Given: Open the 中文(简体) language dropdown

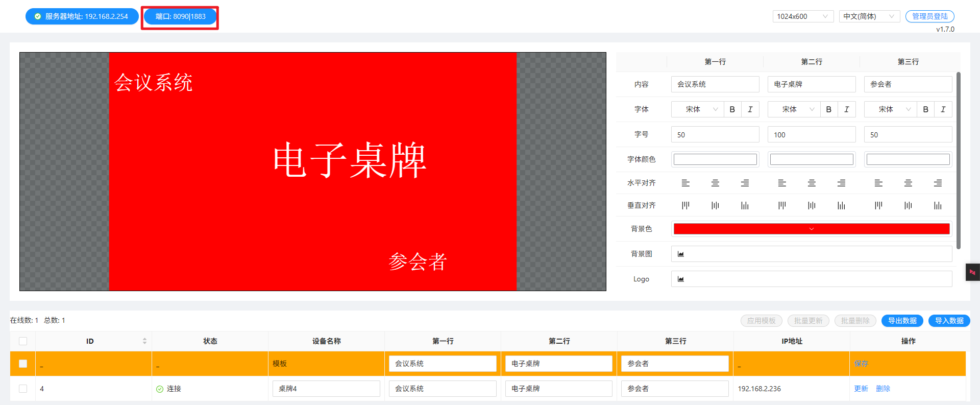Looking at the screenshot, I should (869, 16).
